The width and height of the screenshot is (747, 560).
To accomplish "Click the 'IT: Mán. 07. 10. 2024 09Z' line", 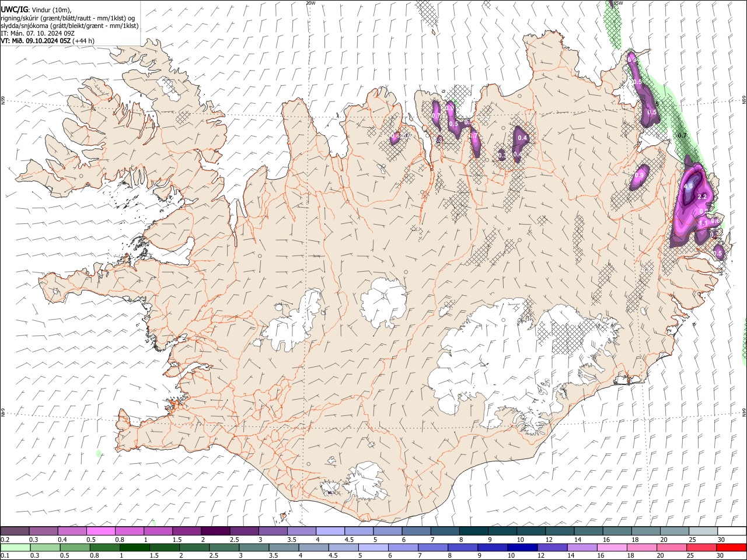I will point(37,33).
